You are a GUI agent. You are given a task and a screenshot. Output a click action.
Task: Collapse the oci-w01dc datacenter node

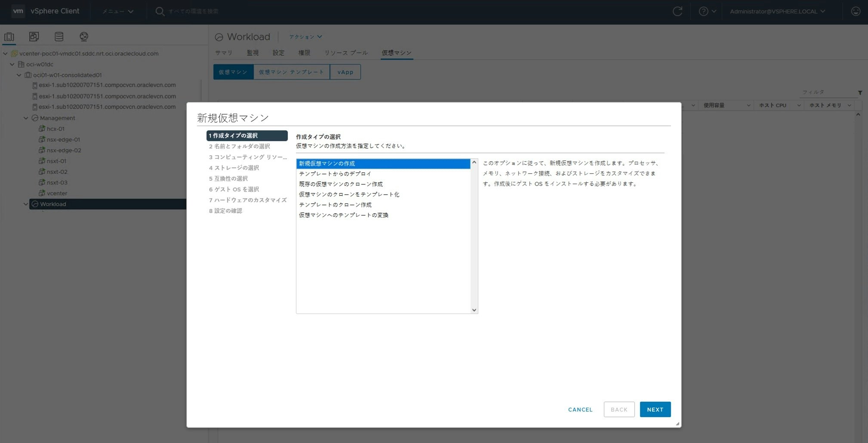[12, 65]
